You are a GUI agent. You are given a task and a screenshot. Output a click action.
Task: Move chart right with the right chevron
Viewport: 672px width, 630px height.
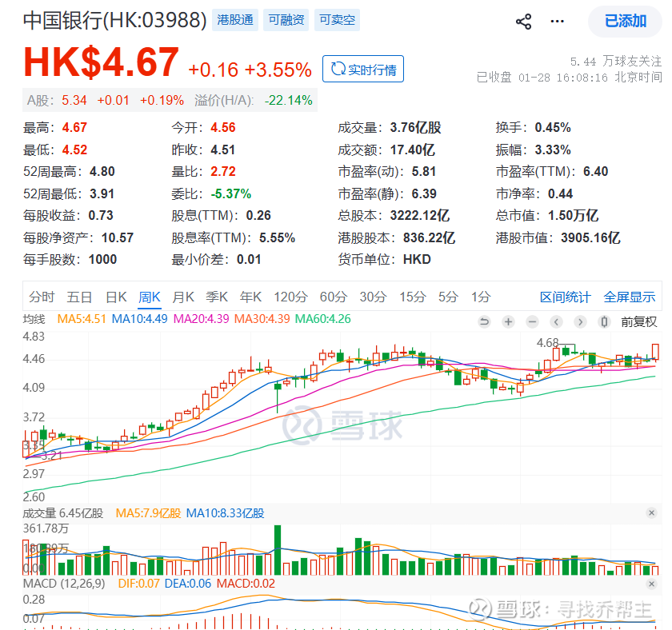[580, 321]
